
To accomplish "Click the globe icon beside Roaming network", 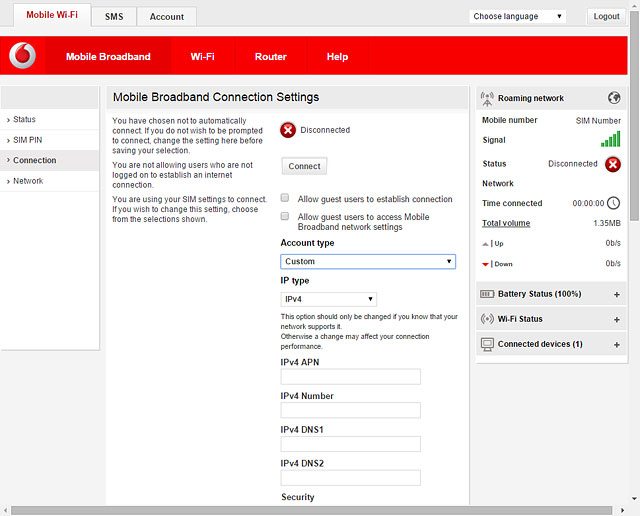I will coord(614,98).
